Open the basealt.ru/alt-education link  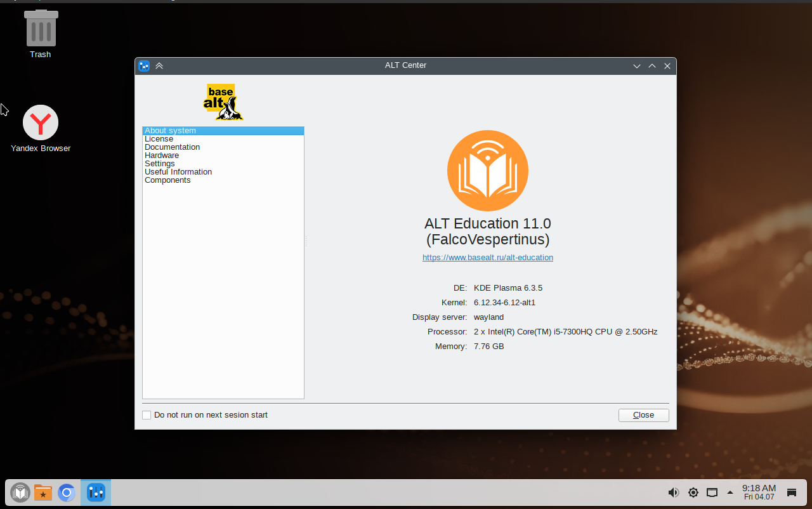tap(488, 258)
